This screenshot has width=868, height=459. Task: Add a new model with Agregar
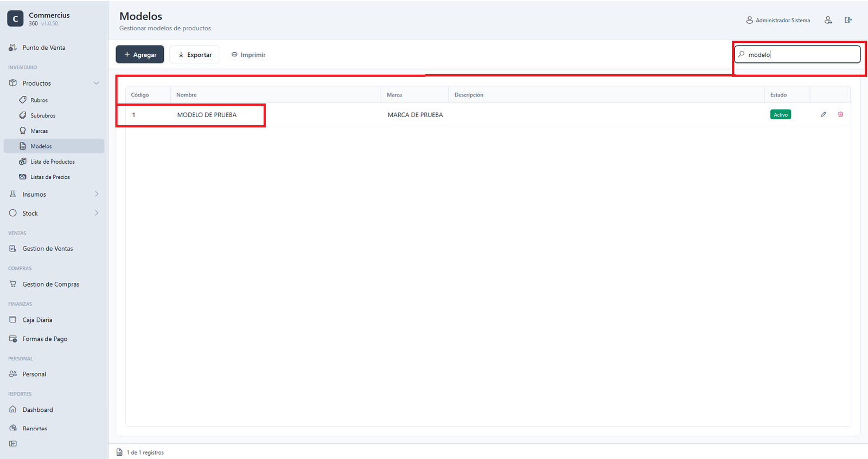(140, 54)
